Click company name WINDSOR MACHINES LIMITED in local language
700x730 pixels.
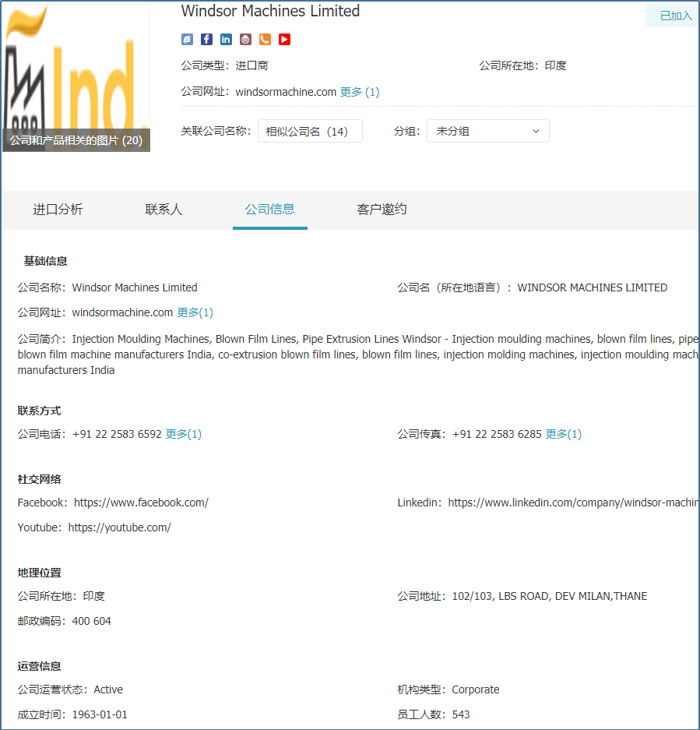pos(592,287)
